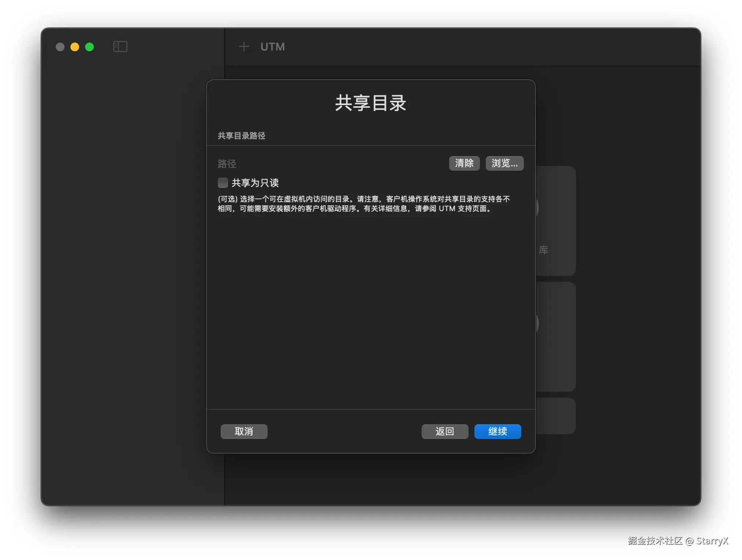The height and width of the screenshot is (560, 742).
Task: Toggle the sidebar visibility icon
Action: click(x=120, y=47)
